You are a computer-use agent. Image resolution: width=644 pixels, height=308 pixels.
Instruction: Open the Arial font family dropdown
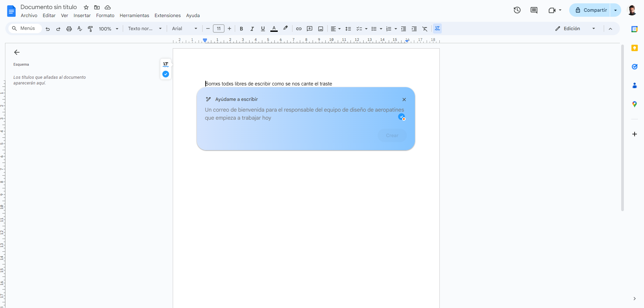[x=195, y=28]
